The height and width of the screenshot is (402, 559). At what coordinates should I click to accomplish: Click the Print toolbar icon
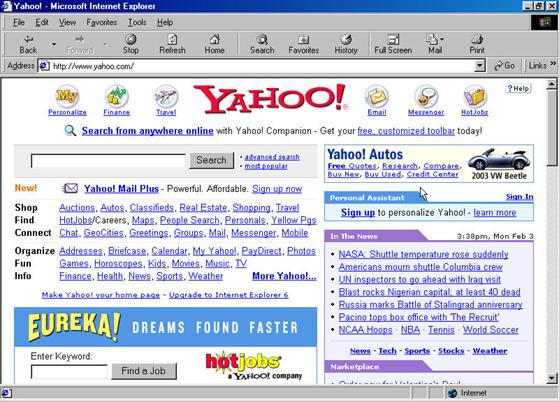(x=477, y=44)
